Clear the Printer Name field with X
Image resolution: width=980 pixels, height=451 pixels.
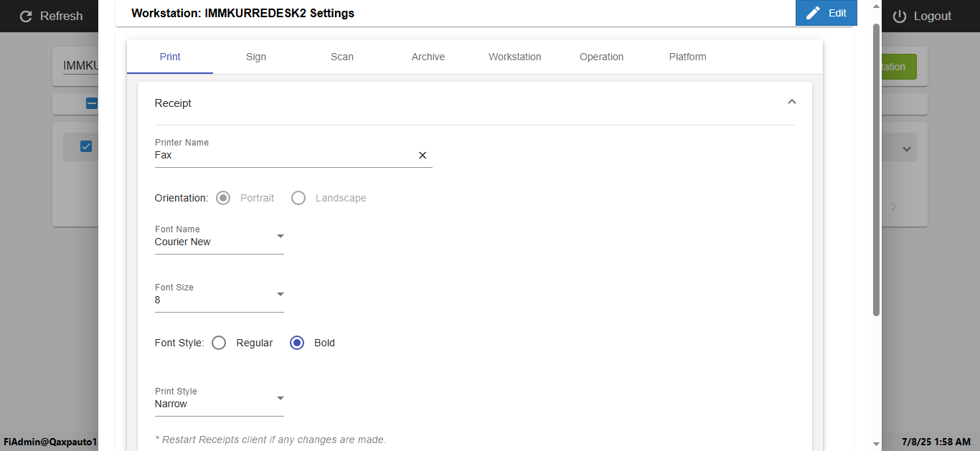pos(423,155)
